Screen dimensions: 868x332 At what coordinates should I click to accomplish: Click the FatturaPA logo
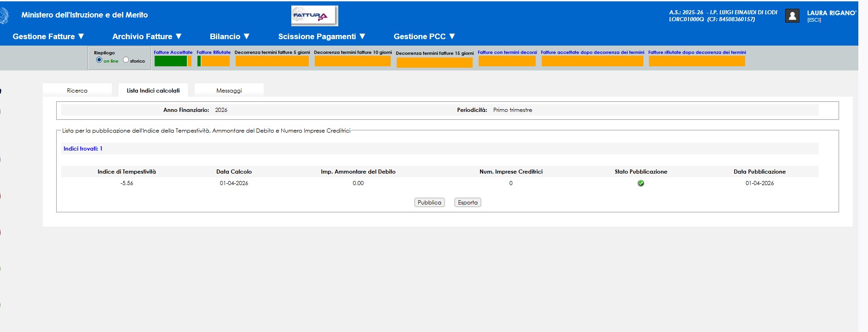315,16
